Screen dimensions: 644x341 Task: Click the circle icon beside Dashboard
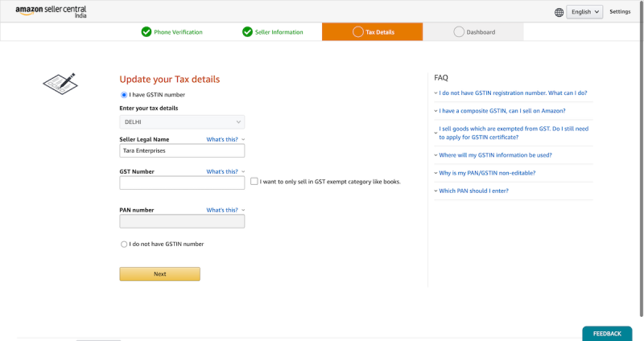click(x=459, y=32)
